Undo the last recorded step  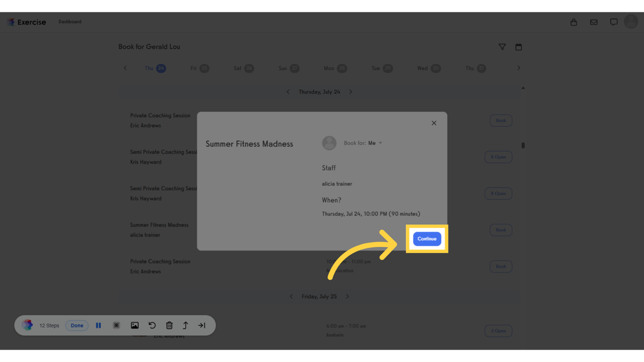pyautogui.click(x=152, y=325)
